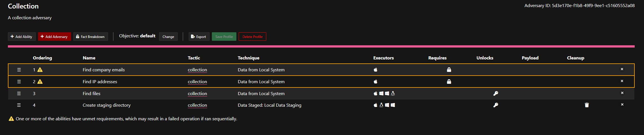644x135 pixels.
Task: Click the Add Adversary button
Action: coord(54,37)
